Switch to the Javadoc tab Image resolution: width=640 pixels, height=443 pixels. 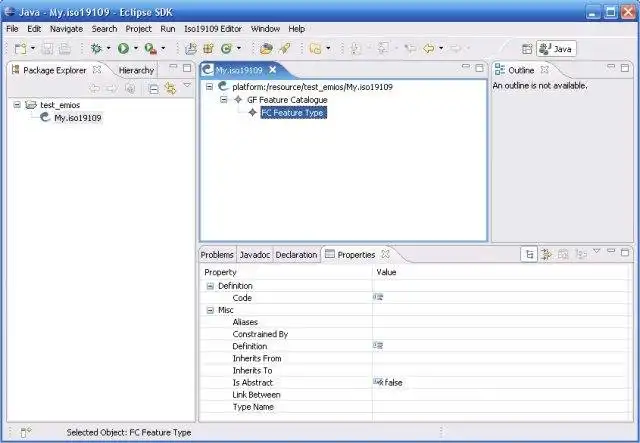(255, 255)
